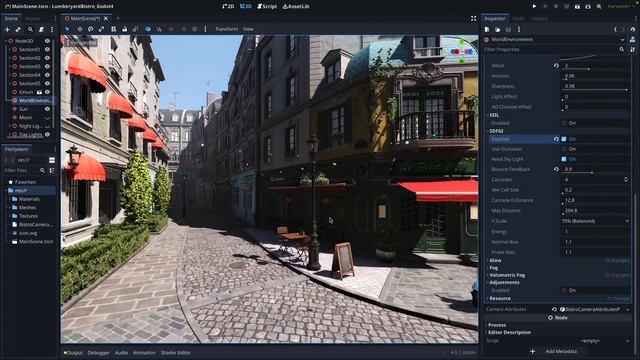Toggle FileSystem split view mode icon
Screen dimensions: 640x360
coord(52,160)
